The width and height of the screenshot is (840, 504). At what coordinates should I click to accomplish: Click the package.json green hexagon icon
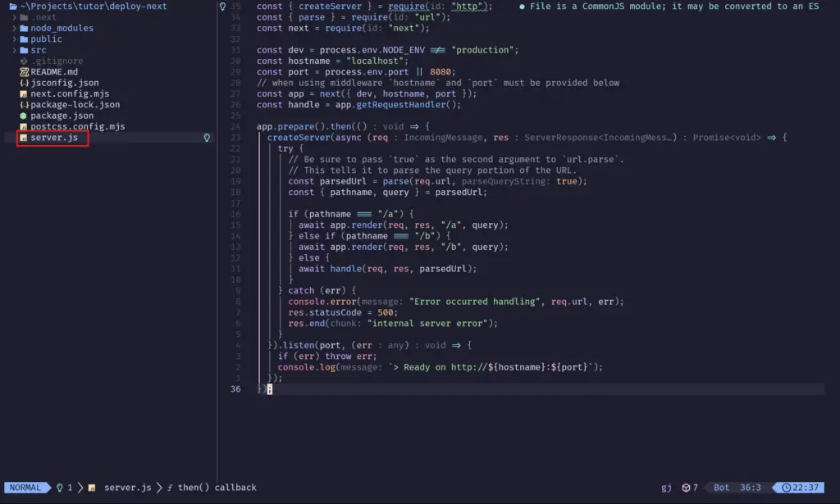23,116
